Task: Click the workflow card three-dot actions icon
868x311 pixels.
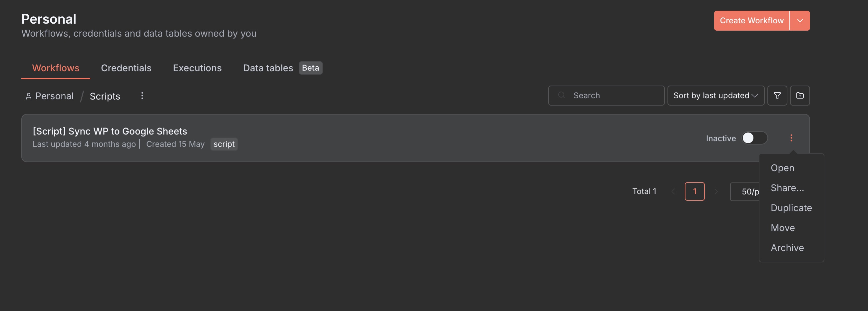Action: point(791,138)
